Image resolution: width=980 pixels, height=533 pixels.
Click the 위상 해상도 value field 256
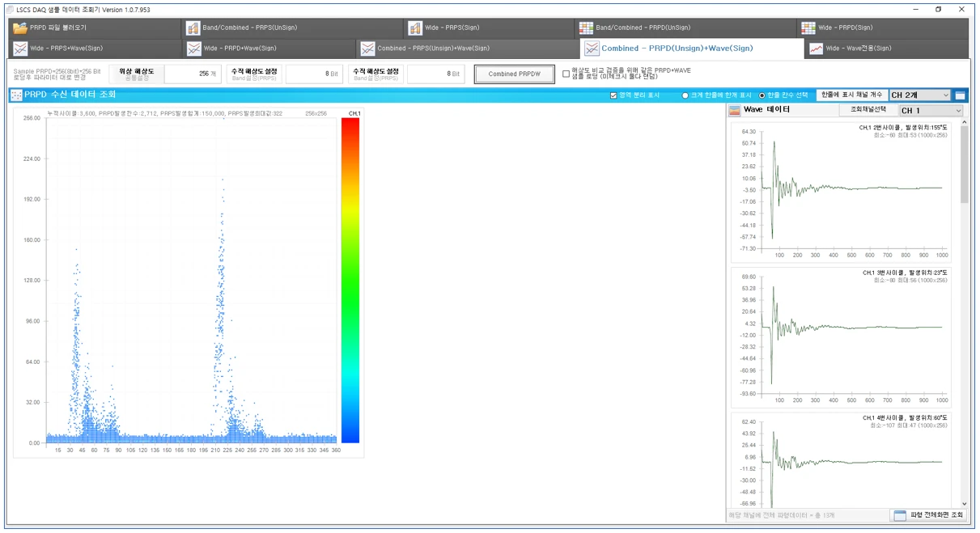pos(192,74)
